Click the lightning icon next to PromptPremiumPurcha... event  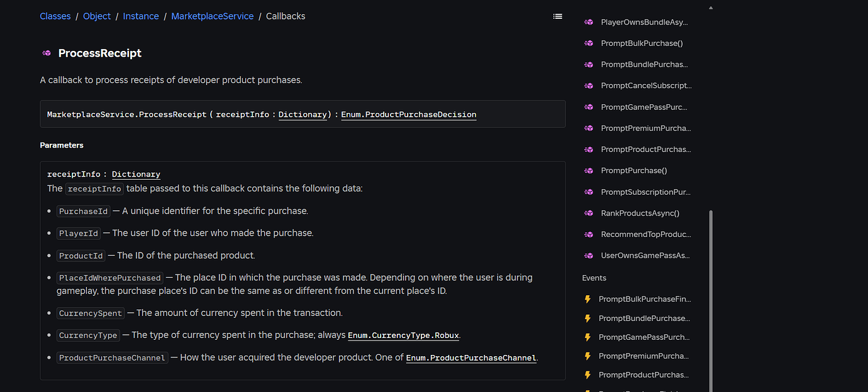click(x=587, y=356)
